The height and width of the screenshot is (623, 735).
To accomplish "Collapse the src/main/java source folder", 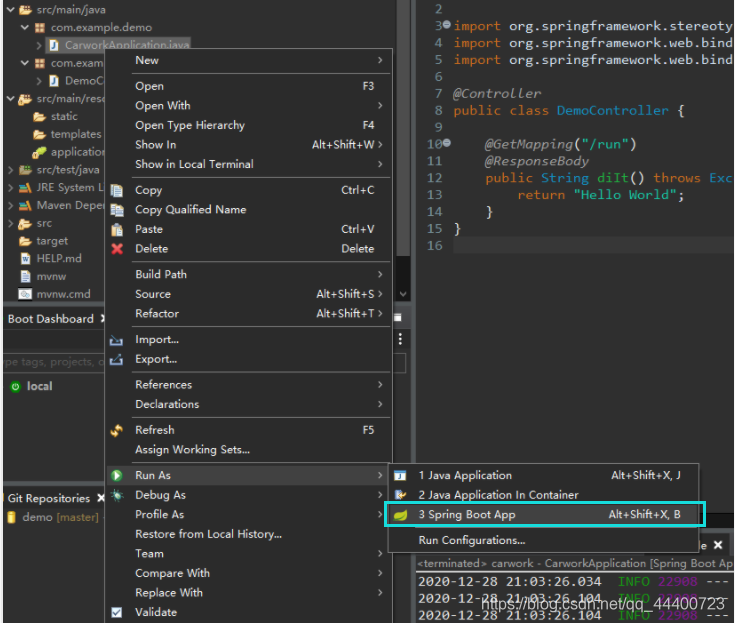I will coord(10,9).
